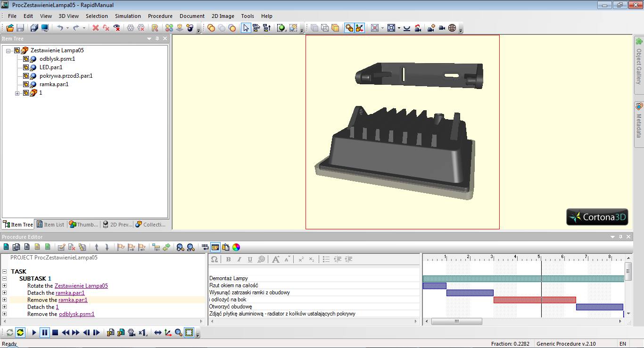Click the XYZ axes icon in playback toolbar
The width and height of the screenshot is (644, 348).
click(x=168, y=332)
